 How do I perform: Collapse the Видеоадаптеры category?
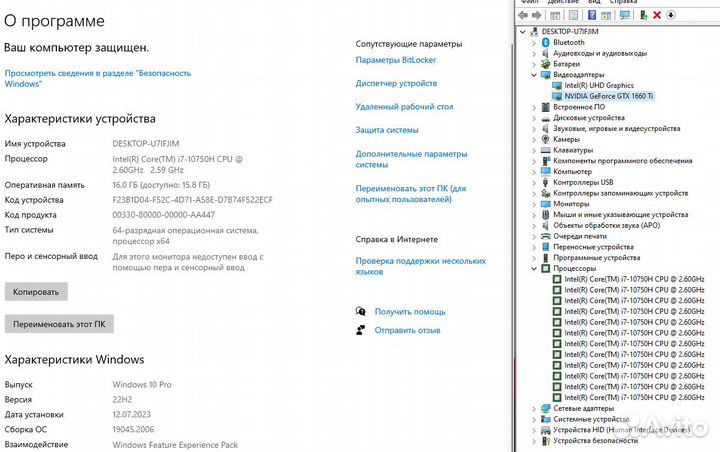[x=533, y=75]
